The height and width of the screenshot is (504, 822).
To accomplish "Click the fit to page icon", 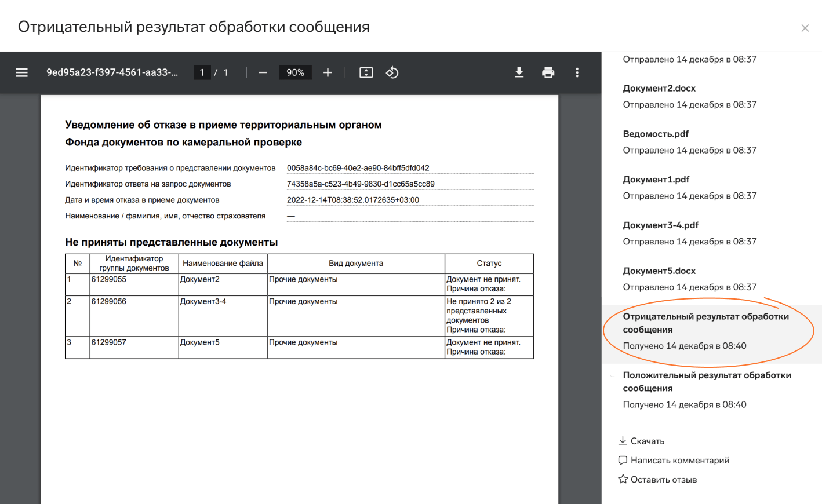I will (366, 72).
